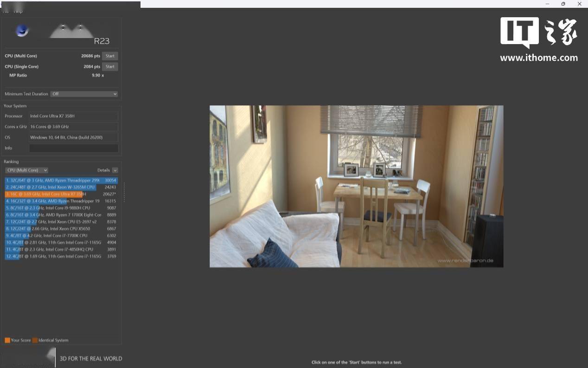The width and height of the screenshot is (588, 368).
Task: Open the CPU (Multi Core) ranking dropdown
Action: [27, 170]
